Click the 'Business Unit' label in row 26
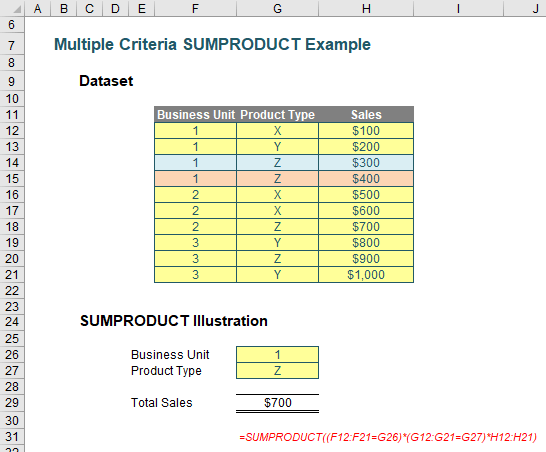This screenshot has height=452, width=546. coord(170,354)
